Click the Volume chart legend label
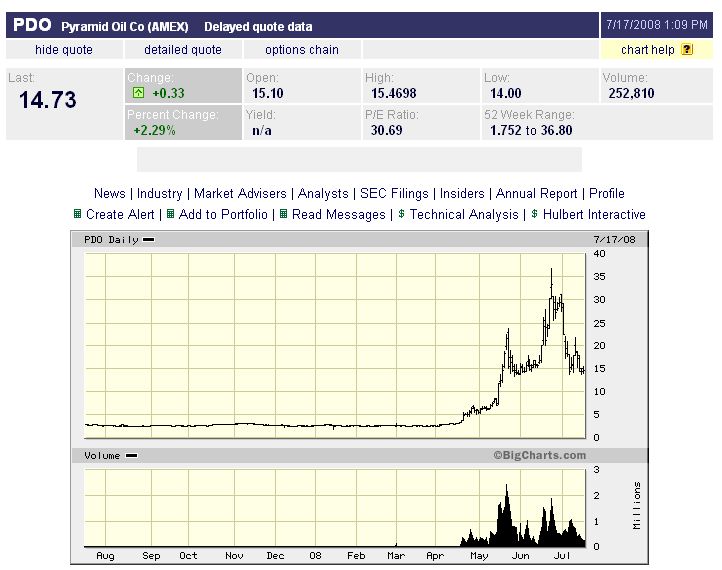722x570 pixels. 102,455
